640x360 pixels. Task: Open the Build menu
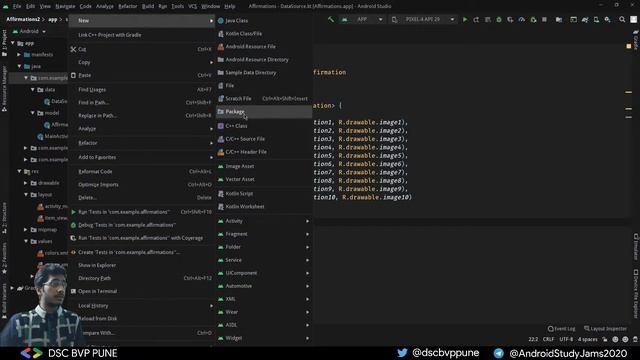point(148,6)
